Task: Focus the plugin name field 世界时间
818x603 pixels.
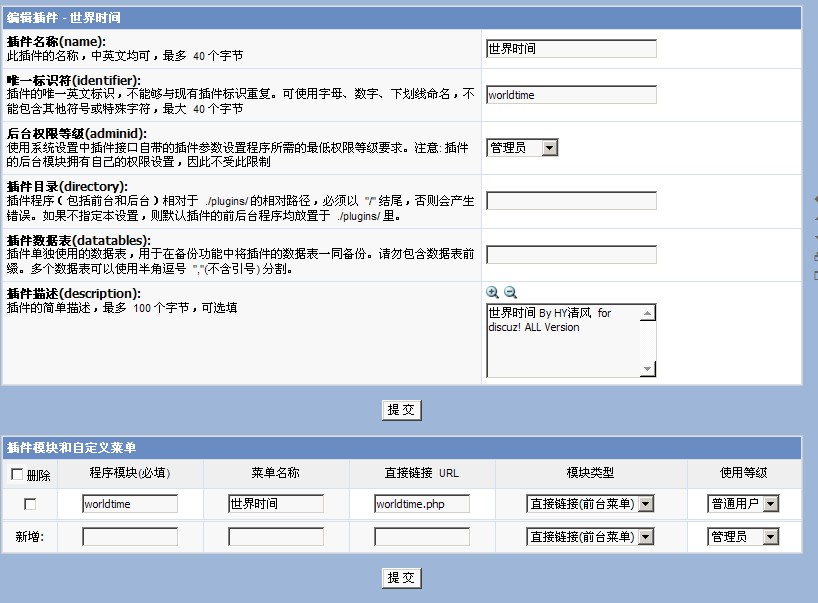Action: (x=571, y=49)
